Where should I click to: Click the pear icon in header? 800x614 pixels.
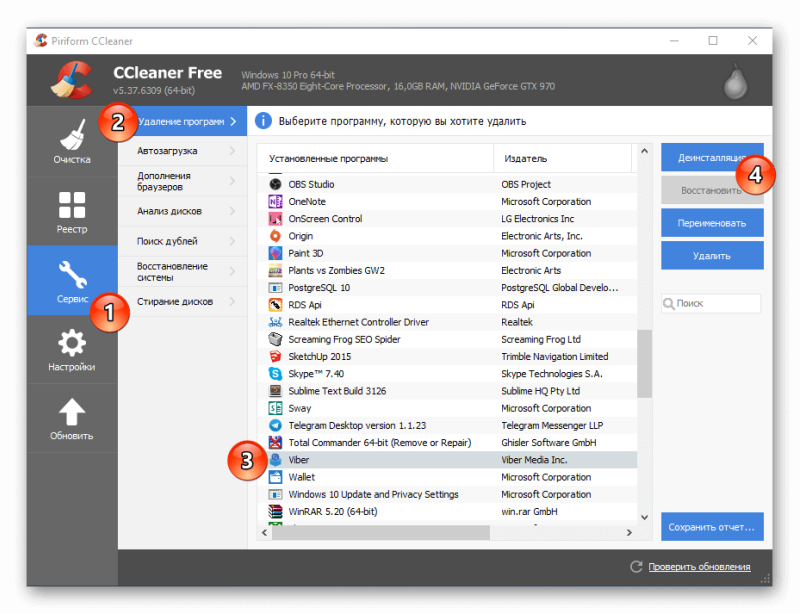pos(735,82)
